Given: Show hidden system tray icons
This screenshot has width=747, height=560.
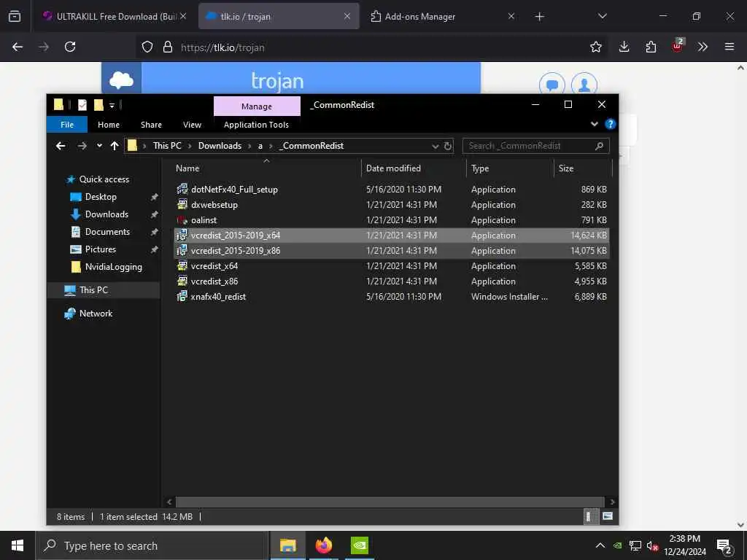Looking at the screenshot, I should 600,545.
